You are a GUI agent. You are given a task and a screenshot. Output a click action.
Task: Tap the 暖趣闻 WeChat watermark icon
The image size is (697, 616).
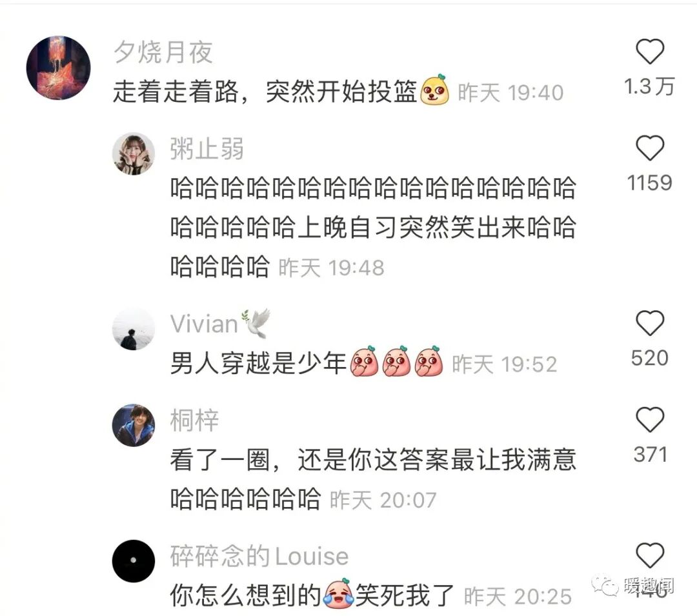[605, 585]
